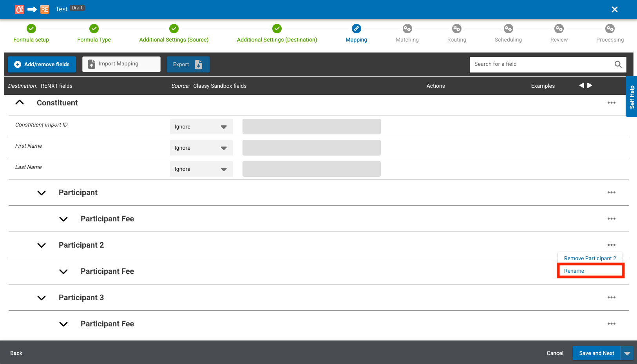Click the next examples right arrow
The width and height of the screenshot is (637, 364).
[x=590, y=85]
